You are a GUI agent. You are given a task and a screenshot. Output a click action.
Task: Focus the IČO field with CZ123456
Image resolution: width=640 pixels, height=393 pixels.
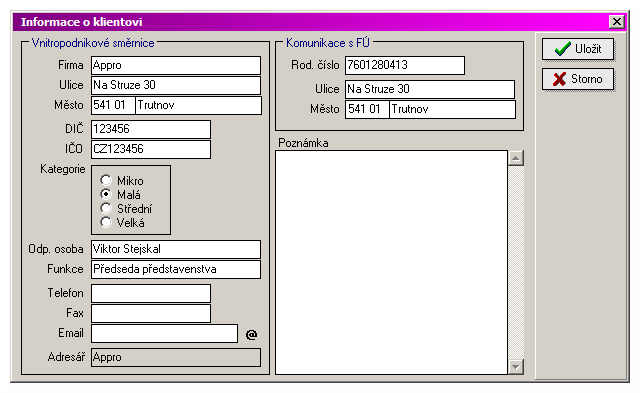point(151,149)
